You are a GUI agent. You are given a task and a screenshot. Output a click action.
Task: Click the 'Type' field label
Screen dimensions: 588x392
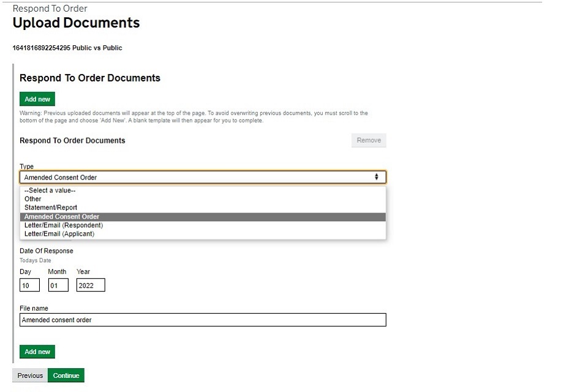[x=26, y=167]
